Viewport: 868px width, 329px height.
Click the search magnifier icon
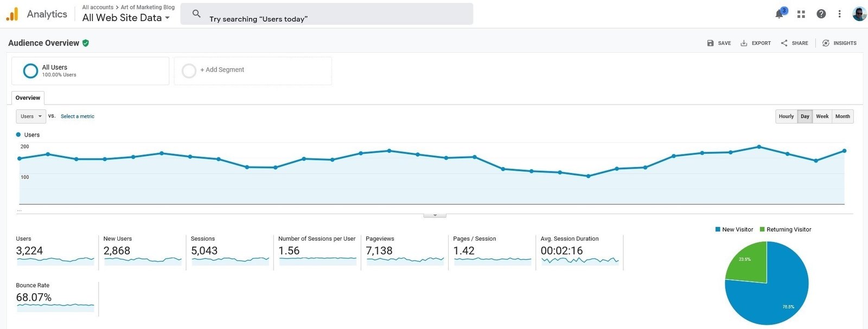coord(196,14)
